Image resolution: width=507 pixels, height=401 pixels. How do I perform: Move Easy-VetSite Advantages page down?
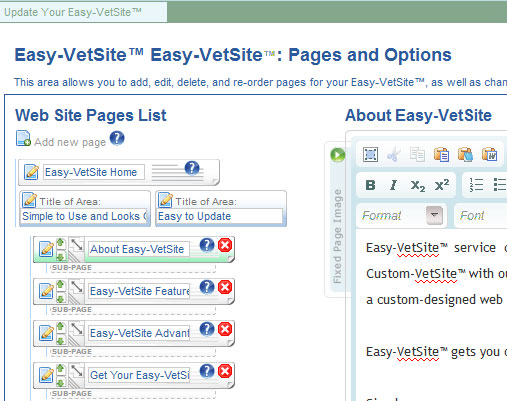(x=60, y=340)
